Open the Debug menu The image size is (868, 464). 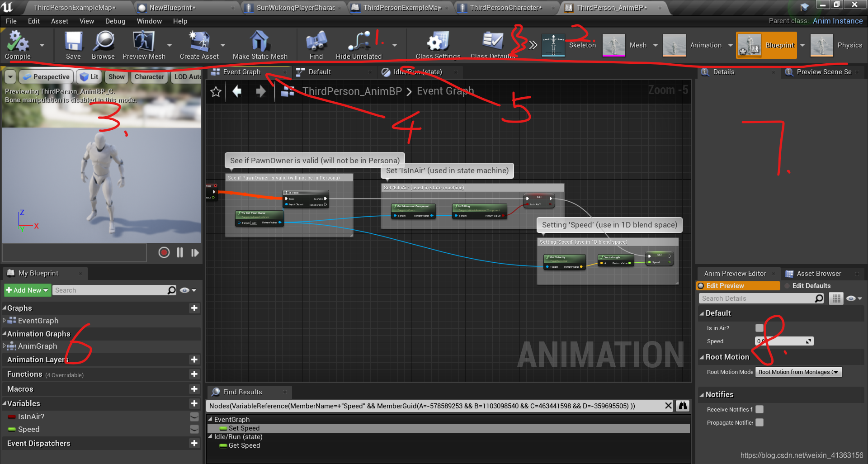pyautogui.click(x=115, y=21)
